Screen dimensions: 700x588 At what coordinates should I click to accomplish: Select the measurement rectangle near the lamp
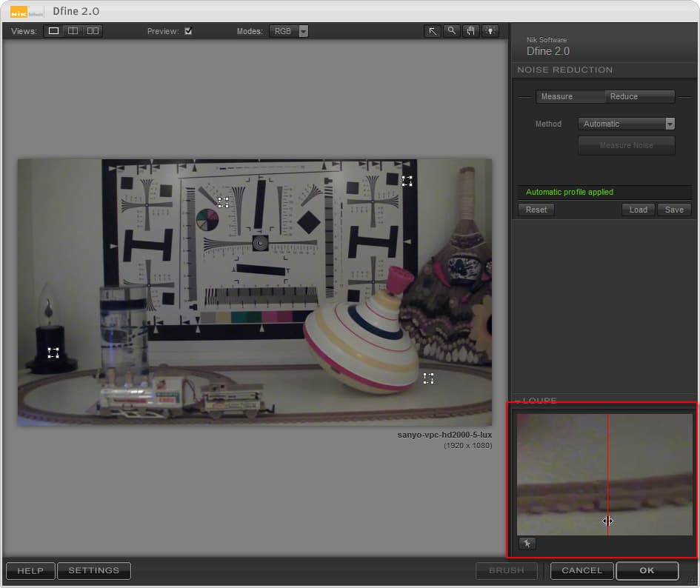pos(53,353)
